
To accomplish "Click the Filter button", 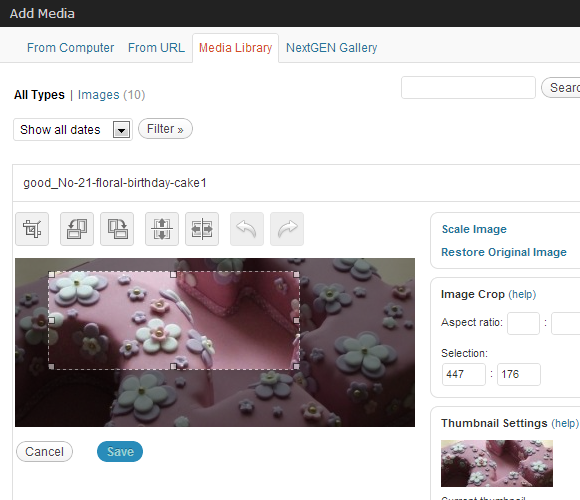I will click(165, 129).
